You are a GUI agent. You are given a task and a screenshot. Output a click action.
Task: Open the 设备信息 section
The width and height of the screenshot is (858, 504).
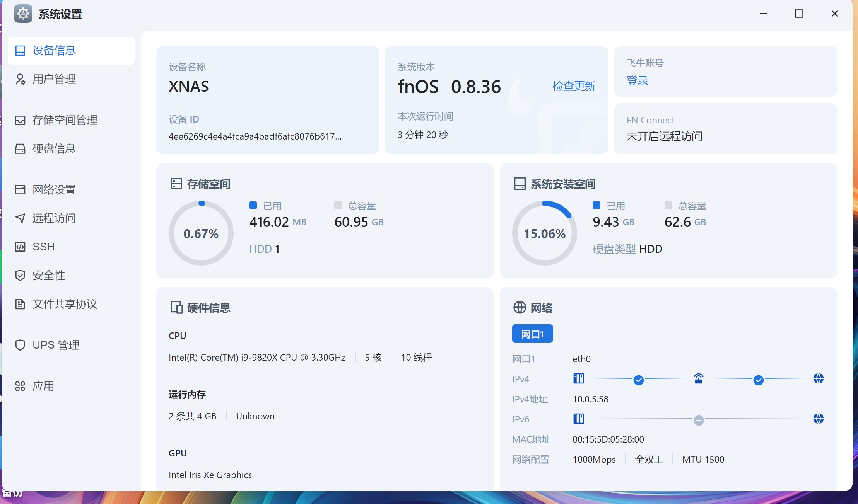coord(71,51)
